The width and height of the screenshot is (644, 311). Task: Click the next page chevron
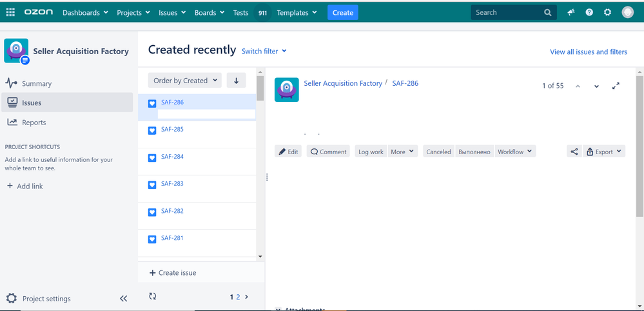(246, 297)
